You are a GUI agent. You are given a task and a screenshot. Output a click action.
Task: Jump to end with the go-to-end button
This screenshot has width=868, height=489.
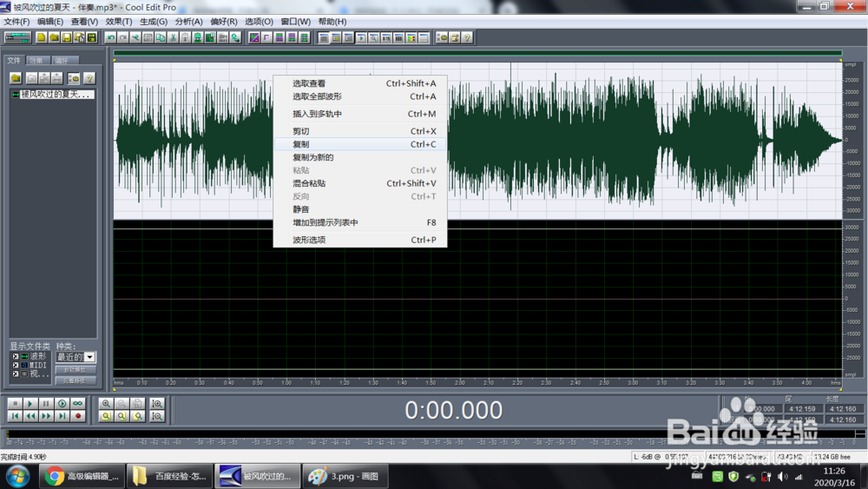coord(62,416)
